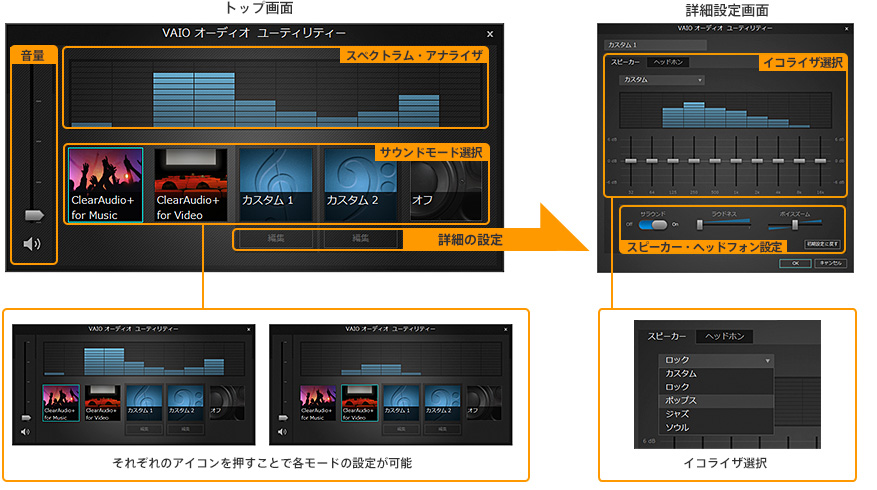Select スピーカー tab in the equalizer close-up
The image size is (877, 490).
point(667,336)
